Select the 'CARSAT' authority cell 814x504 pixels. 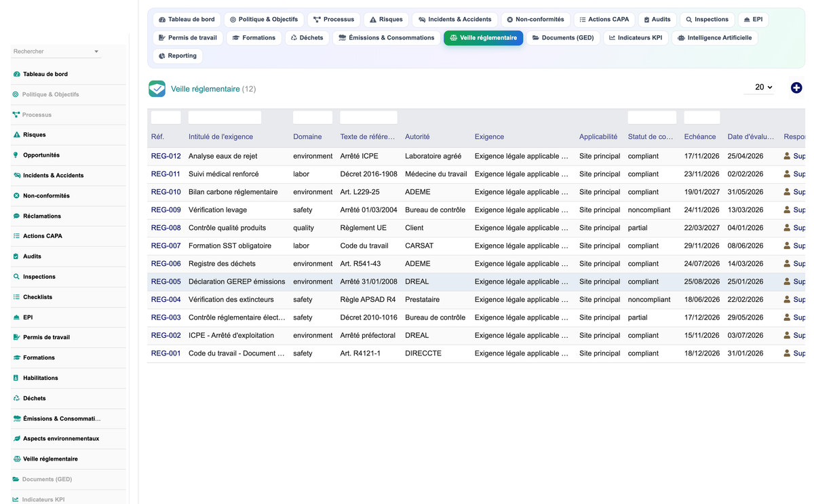[419, 246]
